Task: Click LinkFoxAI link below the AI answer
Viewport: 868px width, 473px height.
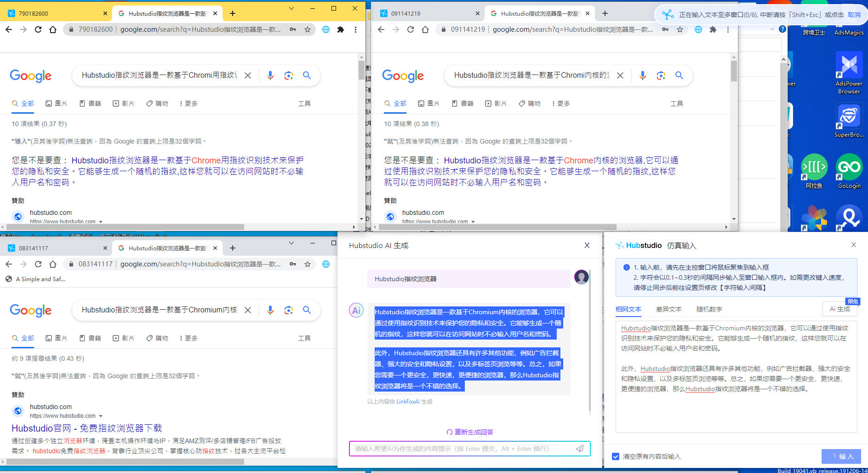Action: pos(408,402)
